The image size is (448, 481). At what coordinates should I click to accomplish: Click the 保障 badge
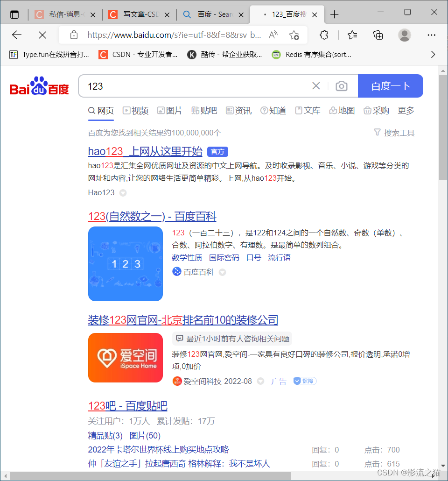[305, 381]
